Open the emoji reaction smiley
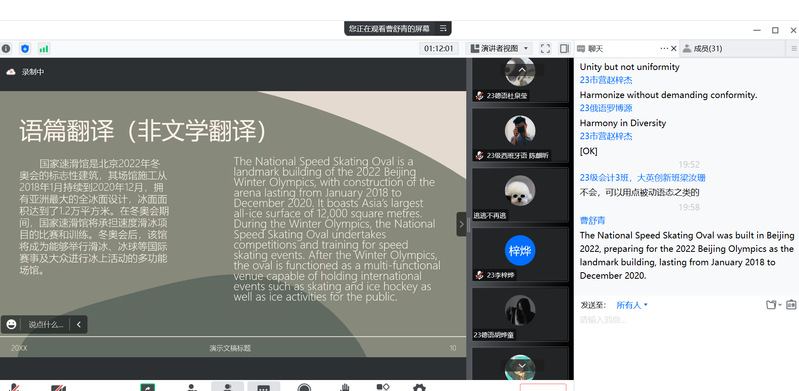 pos(11,324)
